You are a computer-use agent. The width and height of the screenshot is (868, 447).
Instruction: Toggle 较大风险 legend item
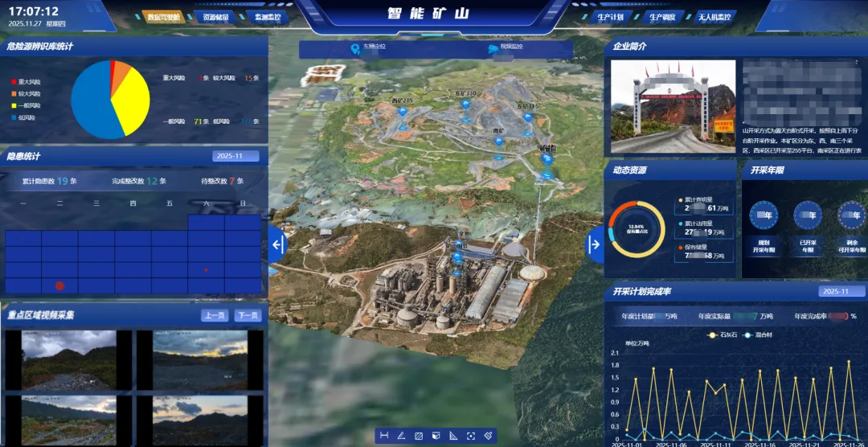[26, 93]
